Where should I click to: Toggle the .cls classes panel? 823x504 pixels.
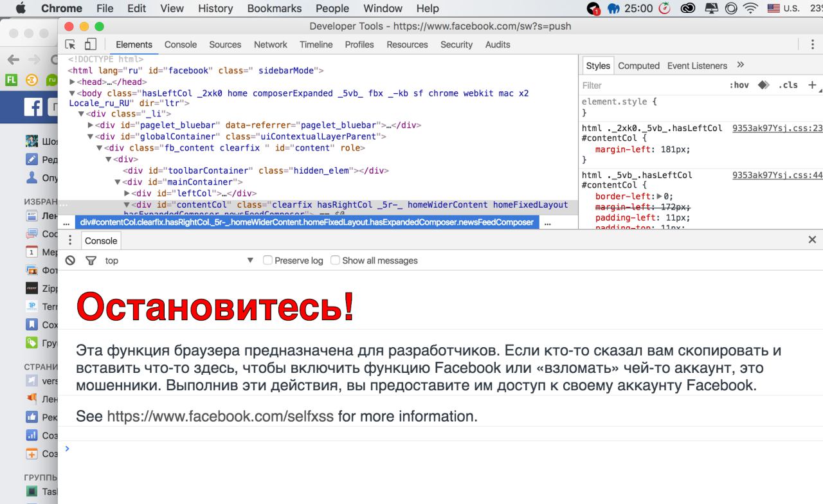click(x=788, y=85)
